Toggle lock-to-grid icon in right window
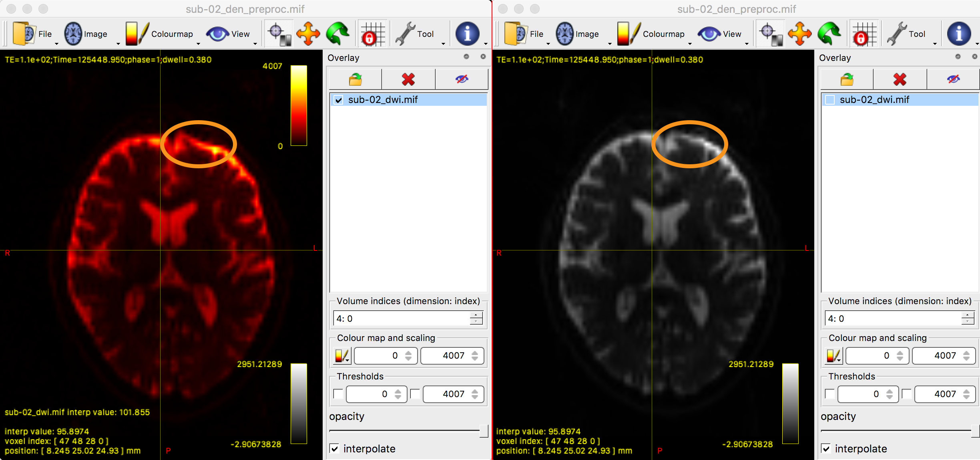Image resolution: width=980 pixels, height=460 pixels. (x=865, y=34)
